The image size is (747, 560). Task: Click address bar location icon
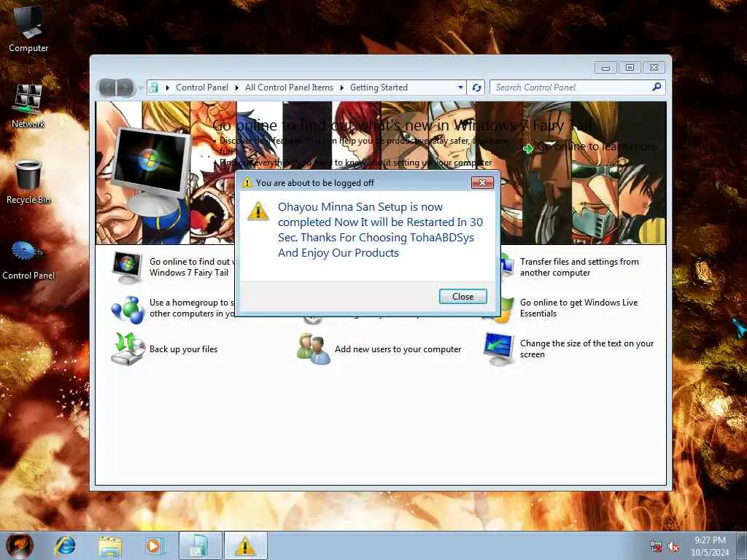point(154,87)
